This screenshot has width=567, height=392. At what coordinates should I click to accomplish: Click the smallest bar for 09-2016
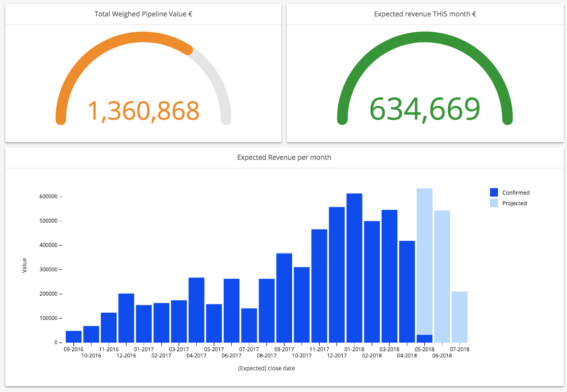(73, 336)
